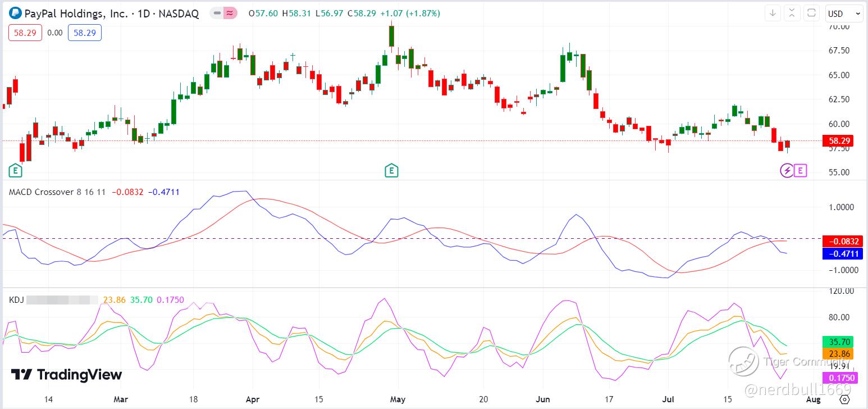Click the 60.00 price axis label
Image resolution: width=868 pixels, height=409 pixels.
(838, 124)
